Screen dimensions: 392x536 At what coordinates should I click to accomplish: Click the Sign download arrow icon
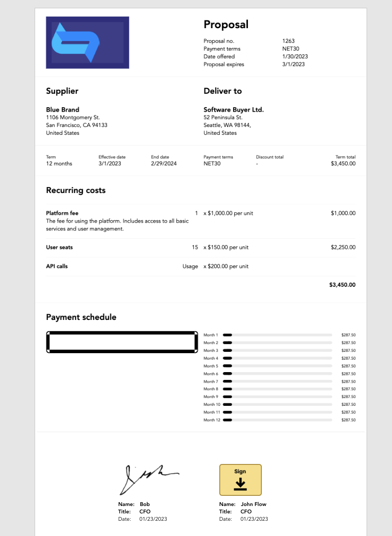240,484
